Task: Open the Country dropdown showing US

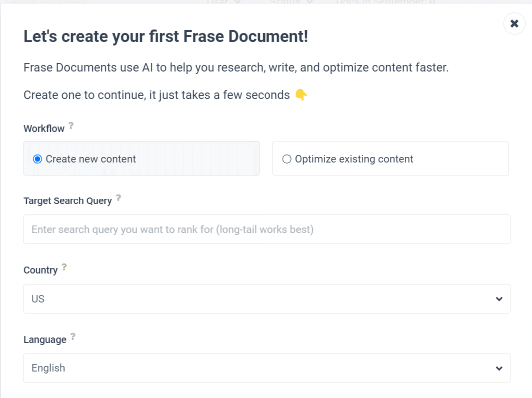Action: pyautogui.click(x=266, y=299)
